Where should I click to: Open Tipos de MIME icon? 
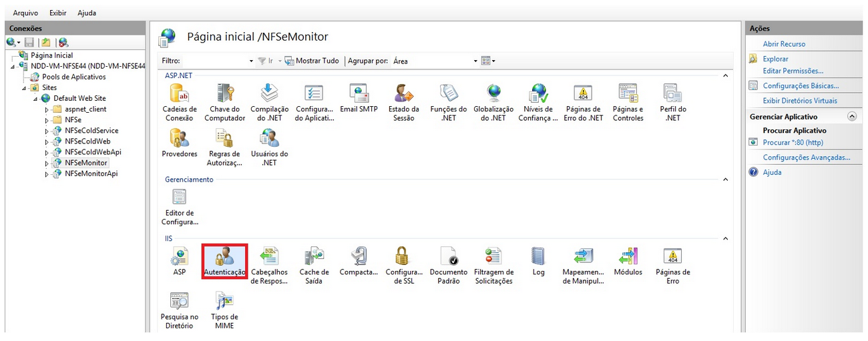pos(224,310)
